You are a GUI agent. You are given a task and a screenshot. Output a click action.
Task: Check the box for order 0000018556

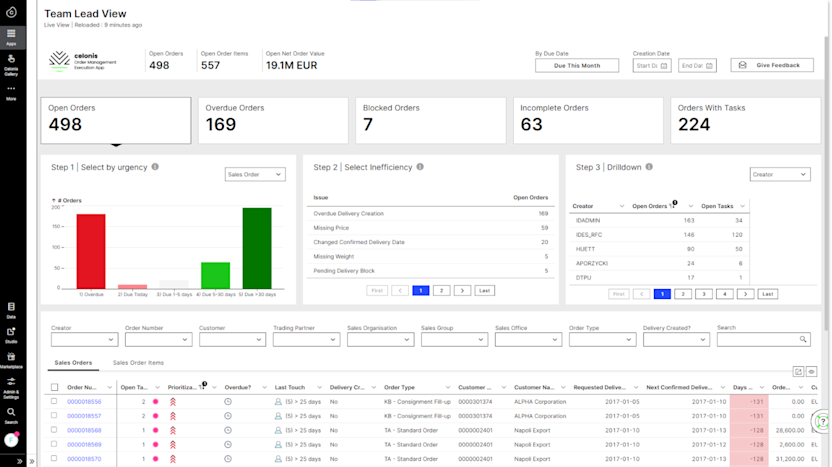click(x=54, y=401)
